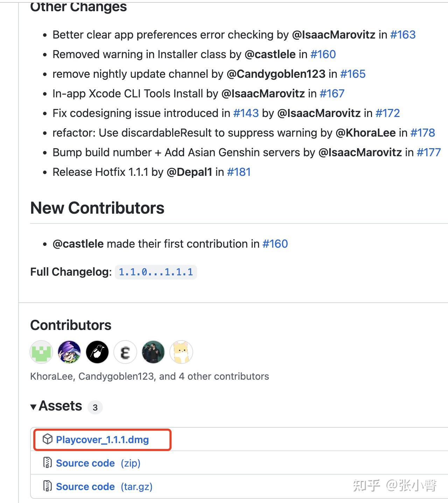448x503 pixels.
Task: Download Source code (tar.gz) archive
Action: click(x=104, y=487)
